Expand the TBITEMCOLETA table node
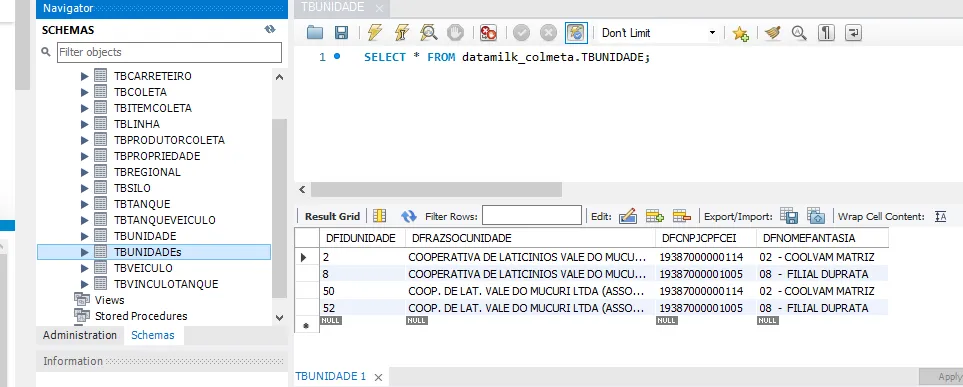The height and width of the screenshot is (387, 963). (x=85, y=108)
